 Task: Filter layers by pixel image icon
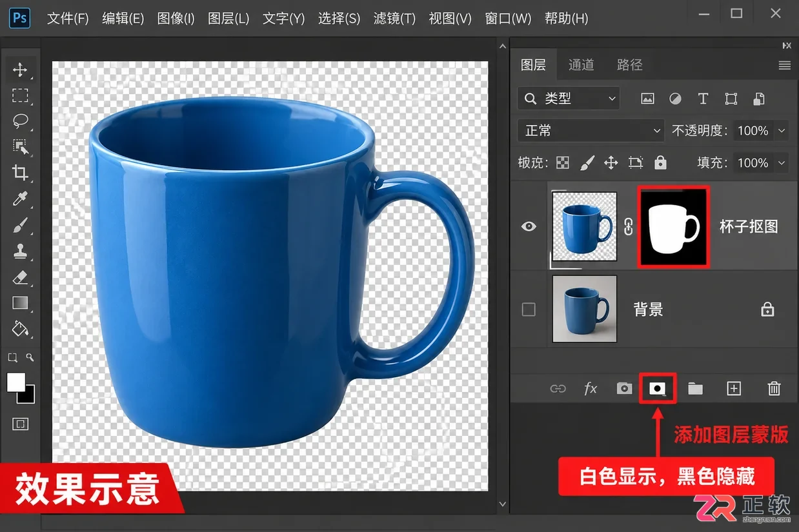click(x=647, y=99)
